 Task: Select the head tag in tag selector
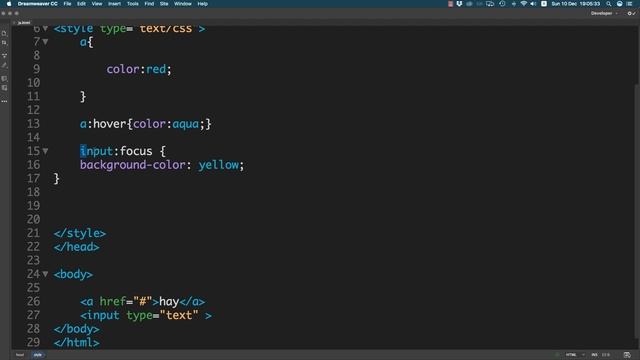point(20,355)
